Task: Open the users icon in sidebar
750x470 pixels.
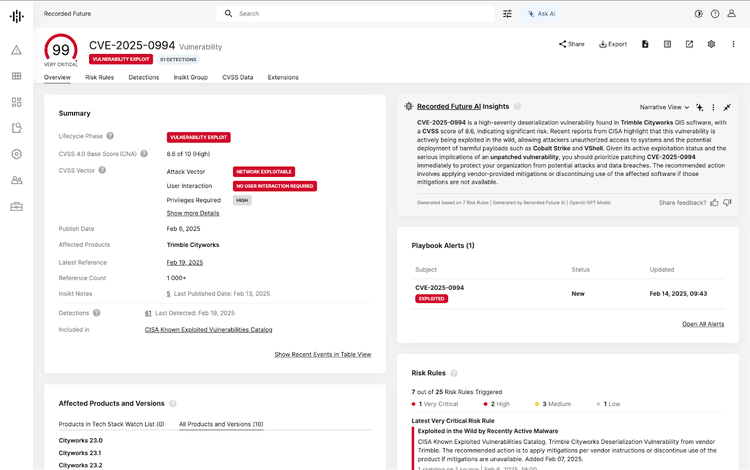Action: click(x=17, y=180)
